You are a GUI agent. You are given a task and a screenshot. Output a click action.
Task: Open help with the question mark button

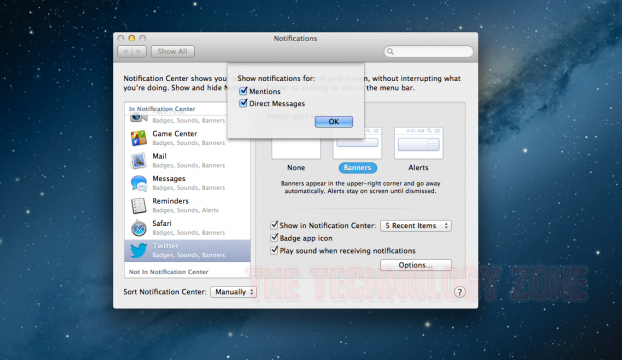[459, 292]
